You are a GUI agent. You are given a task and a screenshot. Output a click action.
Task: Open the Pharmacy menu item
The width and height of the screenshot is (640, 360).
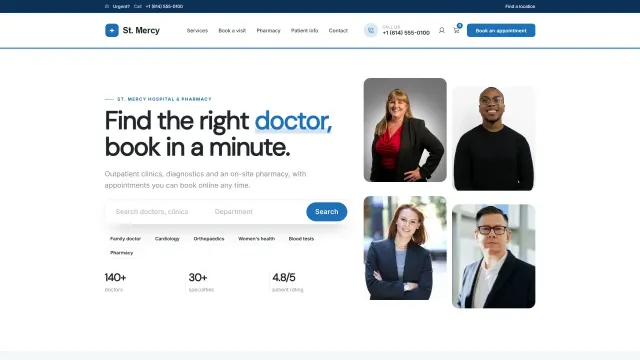(x=268, y=31)
